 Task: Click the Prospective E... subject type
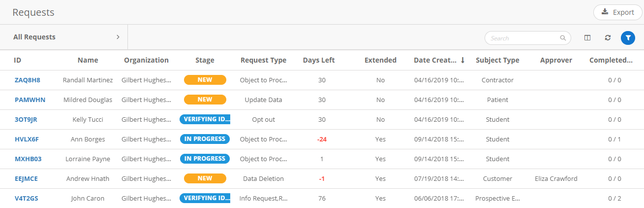coord(497,198)
